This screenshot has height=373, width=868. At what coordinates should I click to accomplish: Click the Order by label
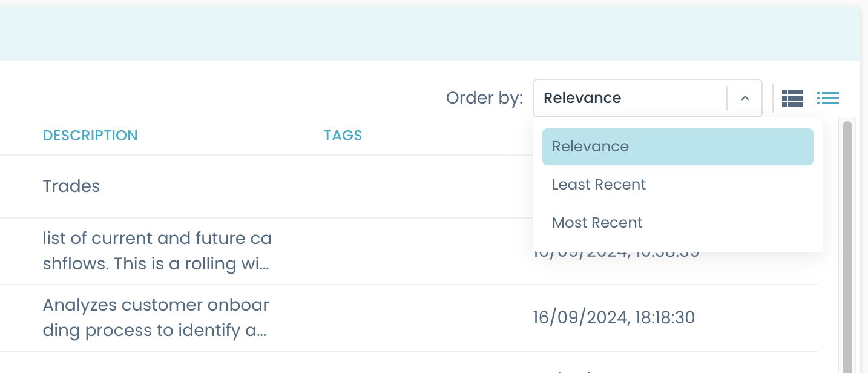tap(484, 97)
